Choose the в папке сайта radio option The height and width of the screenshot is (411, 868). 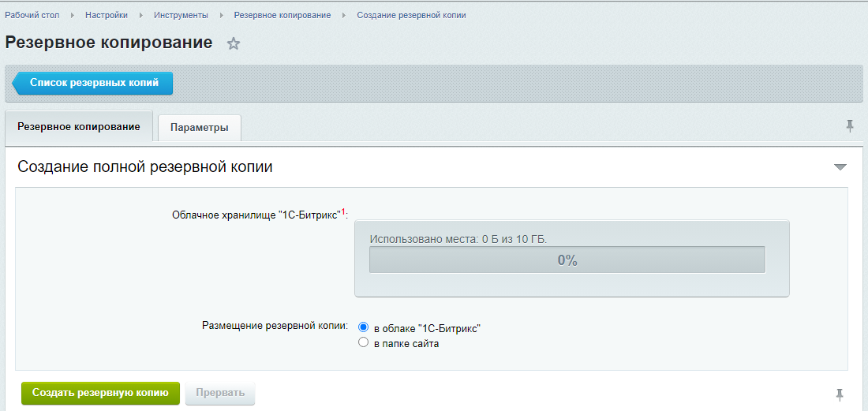pos(363,343)
